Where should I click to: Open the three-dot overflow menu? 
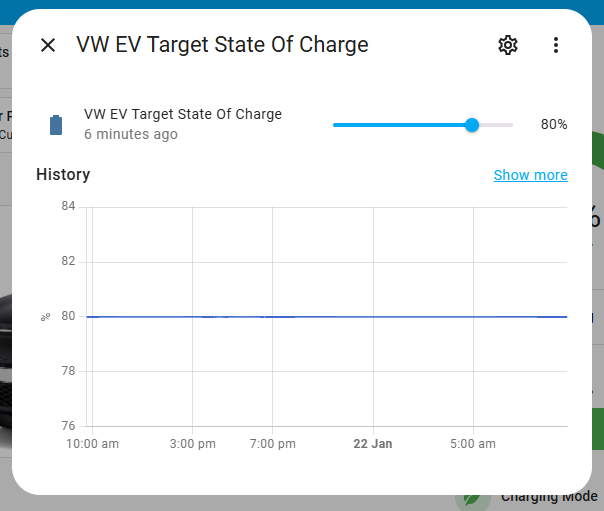(556, 45)
